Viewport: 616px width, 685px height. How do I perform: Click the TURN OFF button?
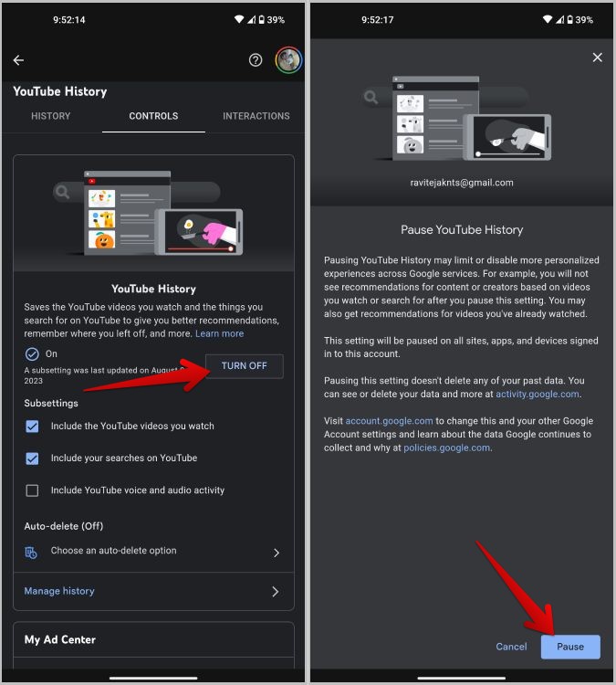pyautogui.click(x=244, y=366)
